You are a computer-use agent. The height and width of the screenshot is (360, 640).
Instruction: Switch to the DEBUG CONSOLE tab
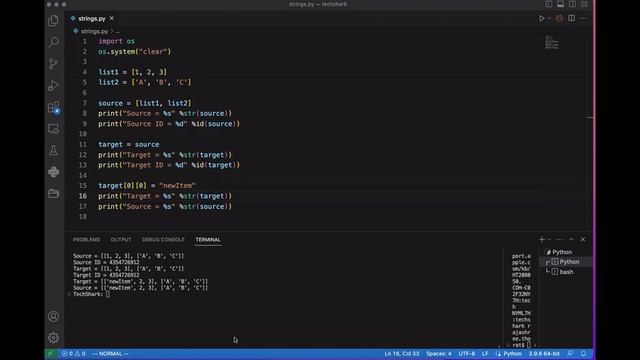163,240
